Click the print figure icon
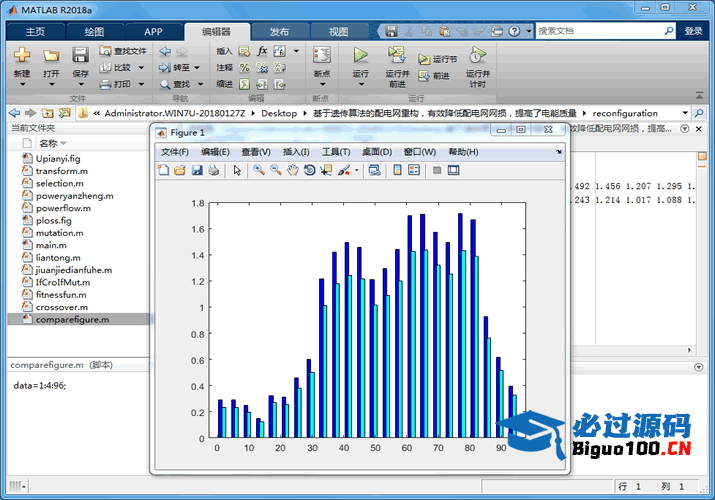The height and width of the screenshot is (500, 715). [x=214, y=171]
